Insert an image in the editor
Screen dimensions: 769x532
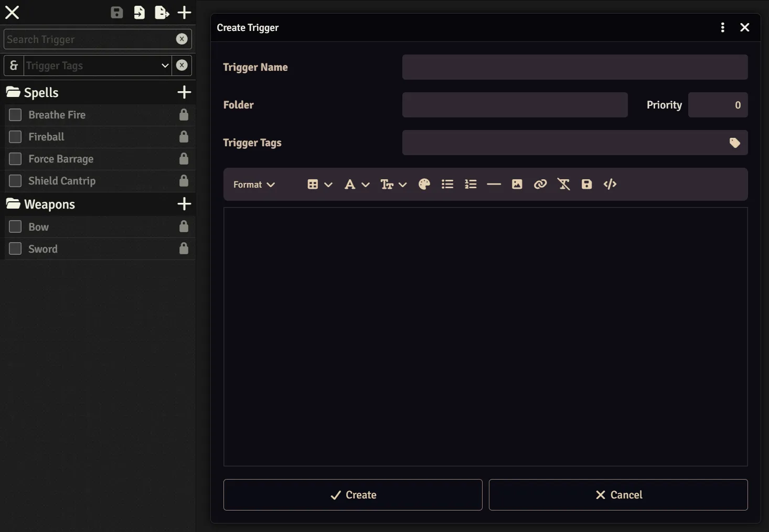(517, 184)
